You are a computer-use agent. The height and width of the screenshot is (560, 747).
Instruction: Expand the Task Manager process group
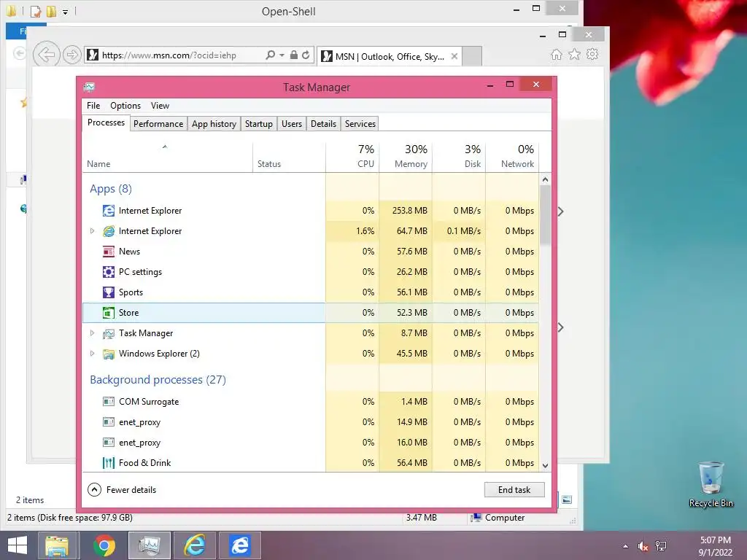92,333
